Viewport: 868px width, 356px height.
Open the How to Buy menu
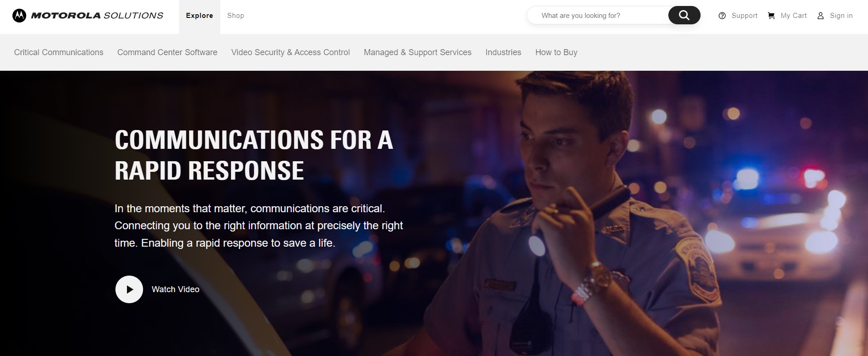[556, 52]
